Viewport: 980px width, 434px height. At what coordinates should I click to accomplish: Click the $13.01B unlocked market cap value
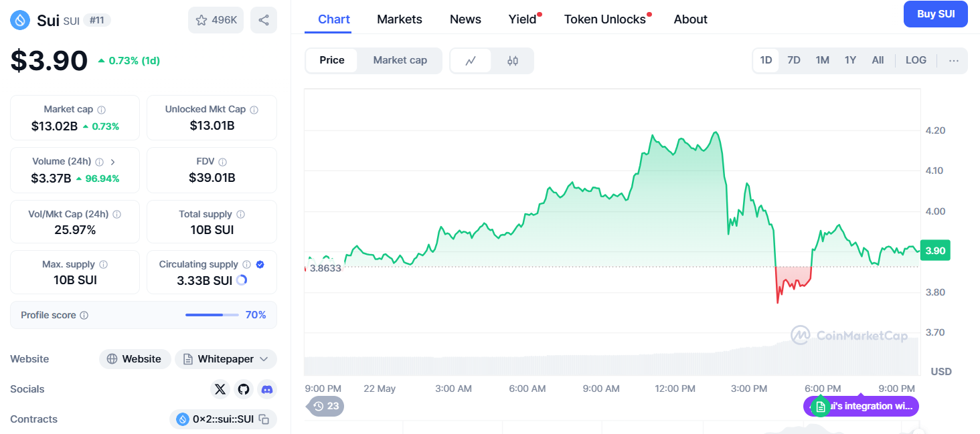(212, 126)
